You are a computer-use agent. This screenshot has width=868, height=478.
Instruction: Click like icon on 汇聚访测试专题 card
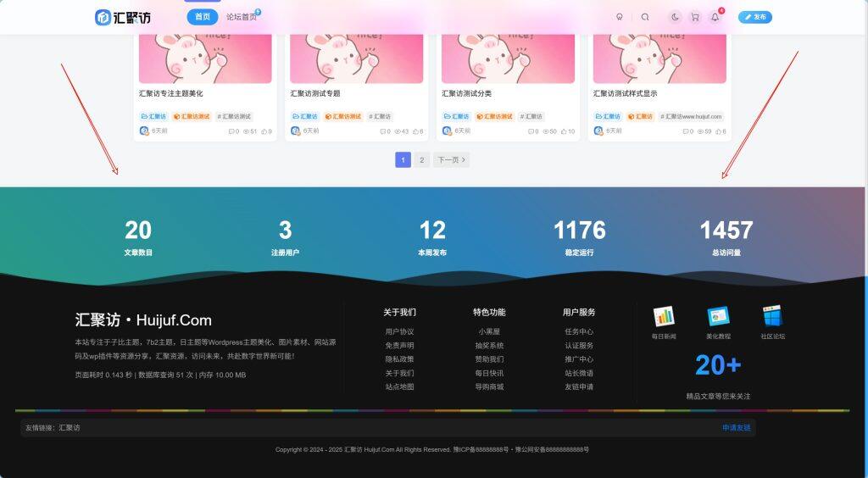415,131
